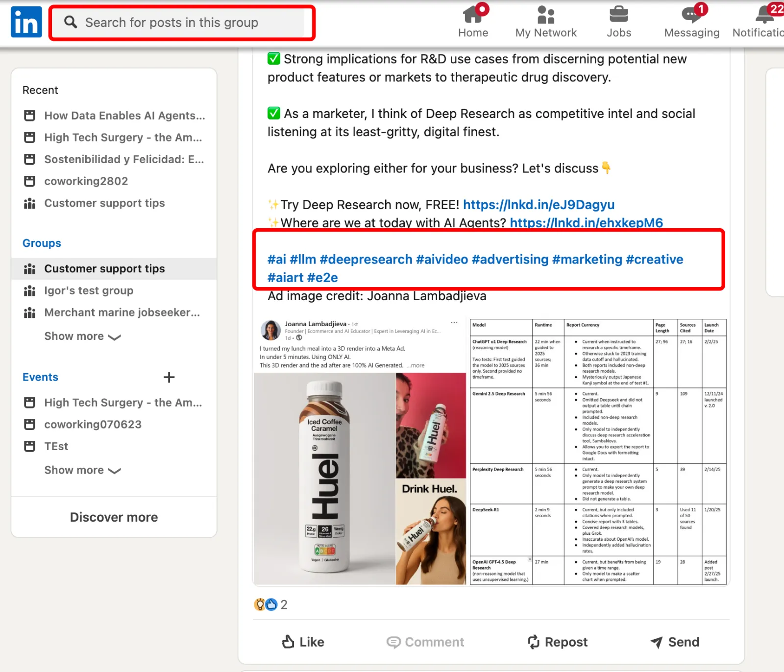Screen dimensions: 784x672
Task: Click the #ai hashtag
Action: pyautogui.click(x=277, y=259)
